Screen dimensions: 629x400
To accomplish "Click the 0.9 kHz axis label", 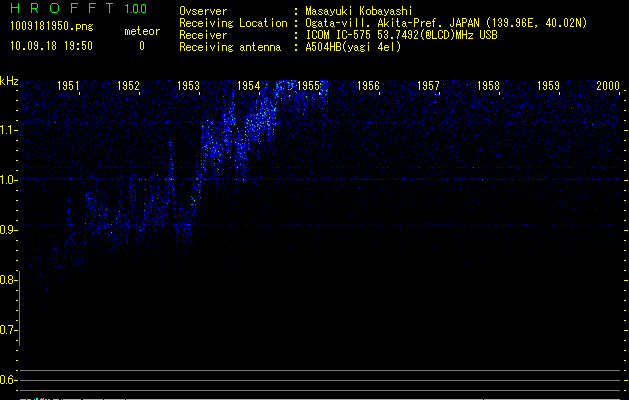I will click(9, 230).
